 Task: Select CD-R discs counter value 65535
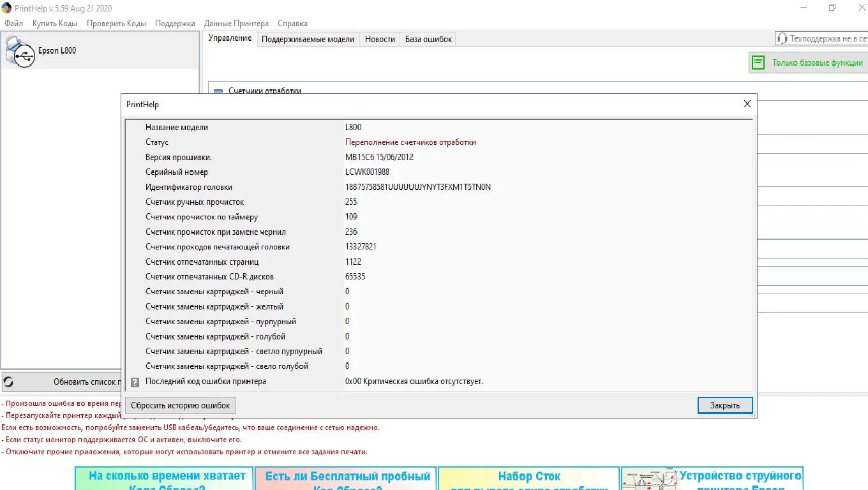pos(355,277)
